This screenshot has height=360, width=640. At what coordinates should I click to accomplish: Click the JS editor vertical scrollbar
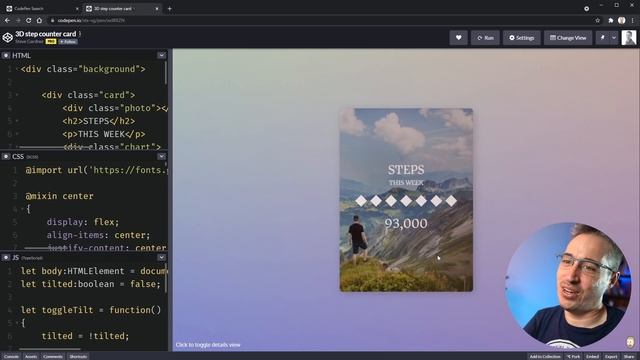(166, 278)
